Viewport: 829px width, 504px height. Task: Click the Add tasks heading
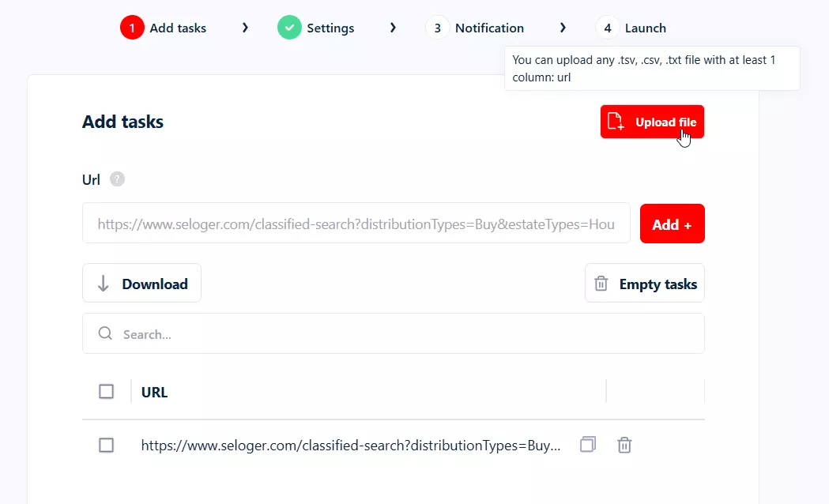(x=122, y=122)
